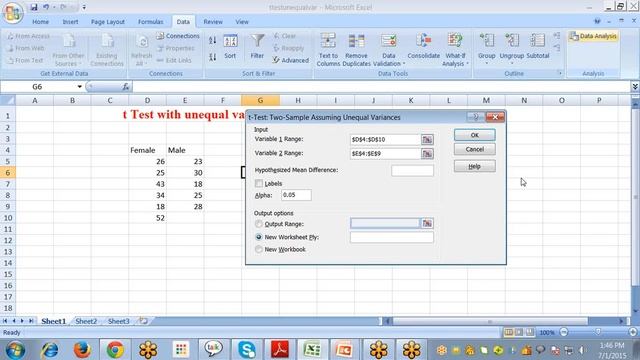This screenshot has width=640, height=360.
Task: Enable the Labels checkbox
Action: click(259, 183)
